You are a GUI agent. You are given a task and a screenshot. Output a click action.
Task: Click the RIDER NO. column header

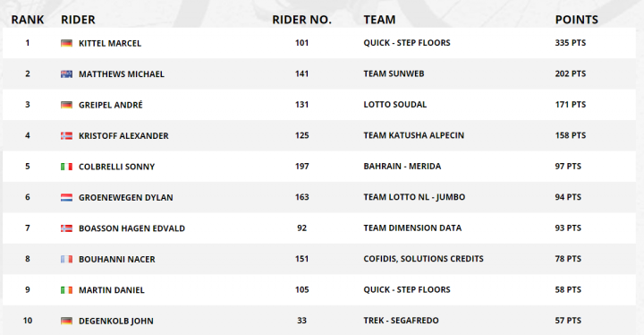coord(302,20)
